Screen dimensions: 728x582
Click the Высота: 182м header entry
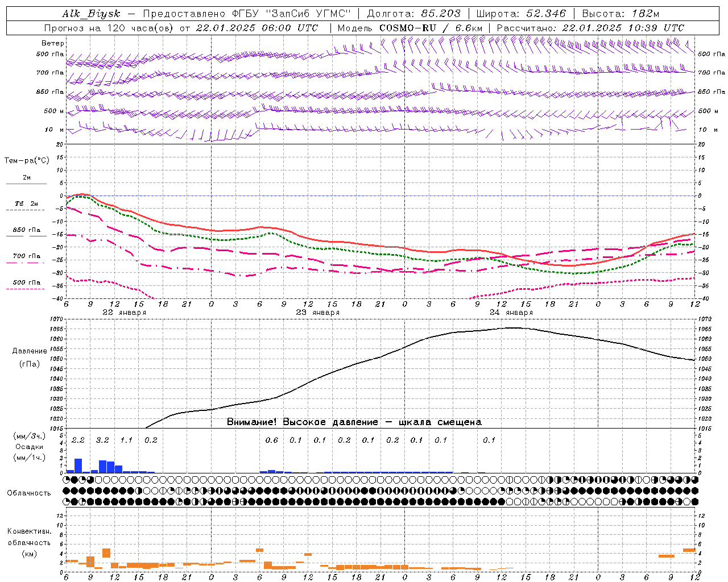point(621,14)
